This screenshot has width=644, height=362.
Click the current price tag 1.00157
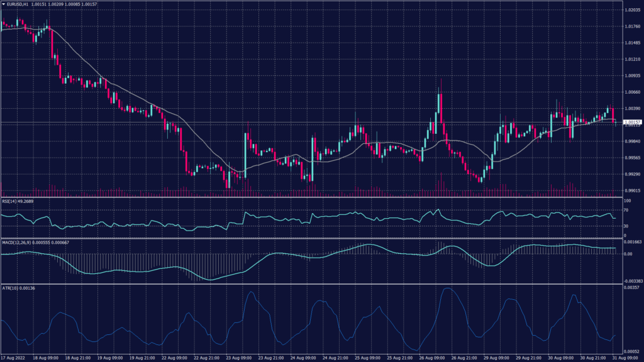[x=631, y=122]
